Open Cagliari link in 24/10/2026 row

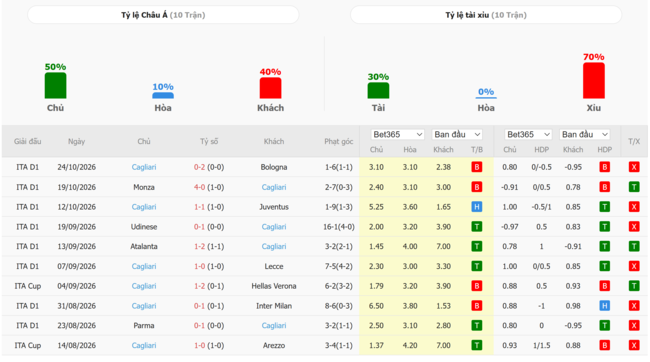pos(144,167)
